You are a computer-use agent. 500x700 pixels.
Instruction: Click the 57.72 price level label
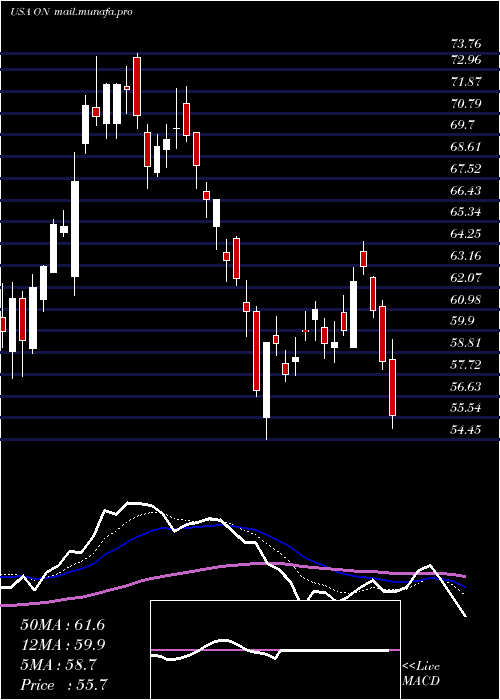click(x=467, y=365)
